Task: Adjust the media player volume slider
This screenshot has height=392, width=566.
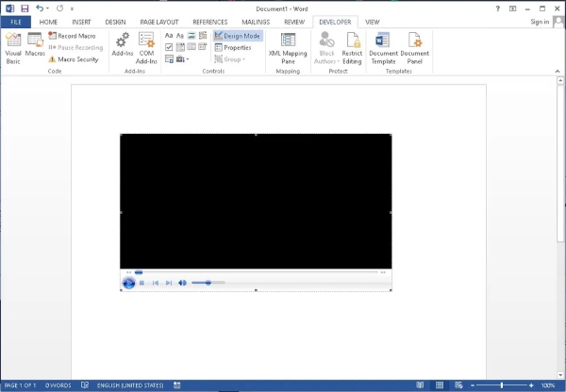Action: coord(207,283)
